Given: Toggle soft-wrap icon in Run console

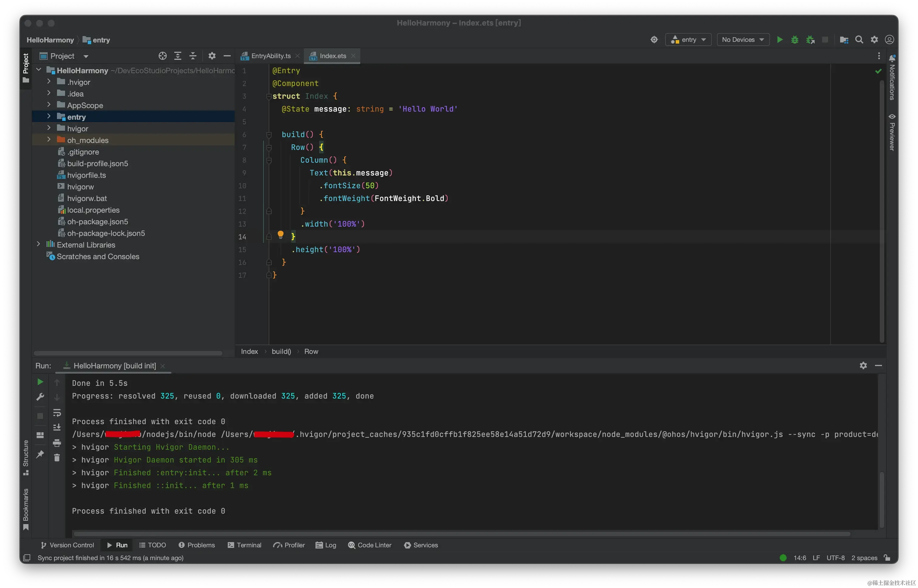Looking at the screenshot, I should pos(57,413).
